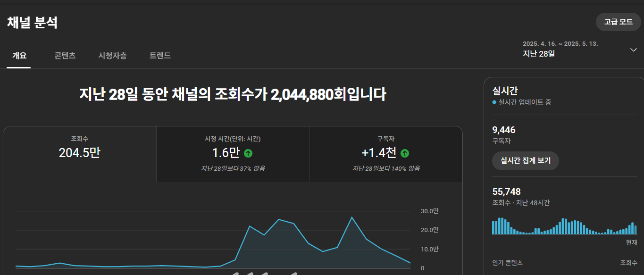This screenshot has width=644, height=275.
Task: Select the 조회수 204.5만 metric card
Action: (x=79, y=154)
